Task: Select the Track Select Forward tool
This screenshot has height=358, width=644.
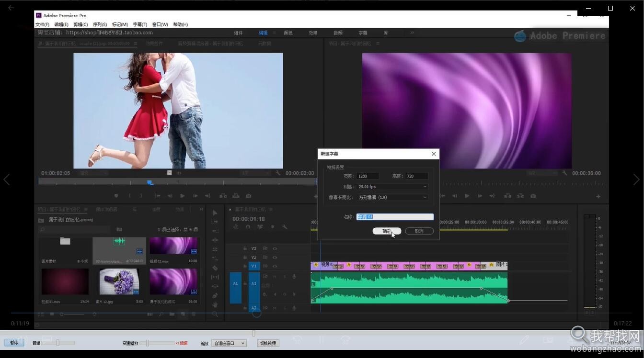Action: 215,222
